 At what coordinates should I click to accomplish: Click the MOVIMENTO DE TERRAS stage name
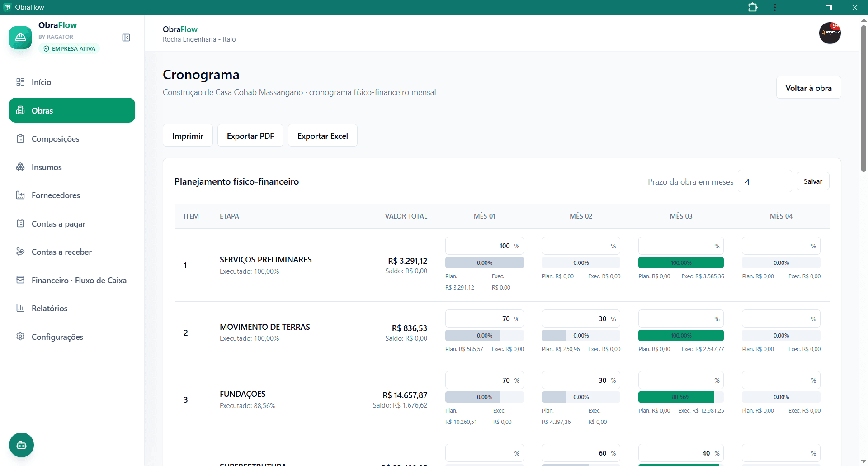coord(265,327)
